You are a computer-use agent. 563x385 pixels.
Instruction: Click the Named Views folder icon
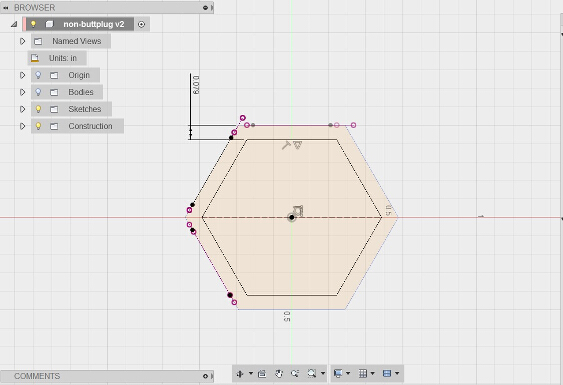[38, 41]
